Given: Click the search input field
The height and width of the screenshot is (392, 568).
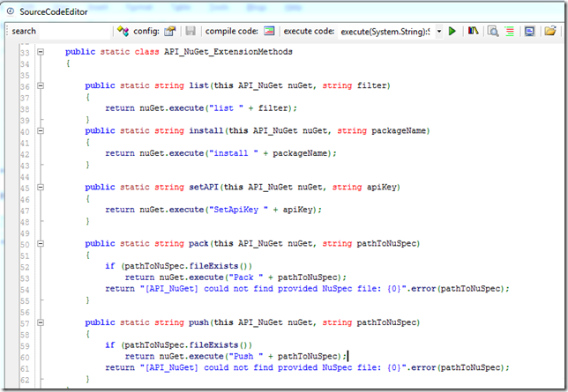Looking at the screenshot, I should [x=74, y=32].
